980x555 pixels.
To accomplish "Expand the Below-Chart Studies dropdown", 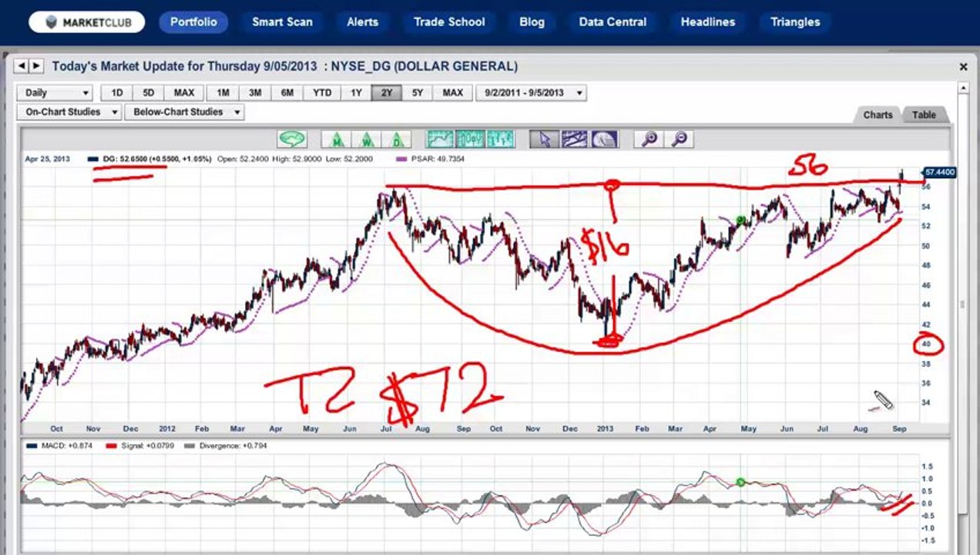I will [184, 112].
